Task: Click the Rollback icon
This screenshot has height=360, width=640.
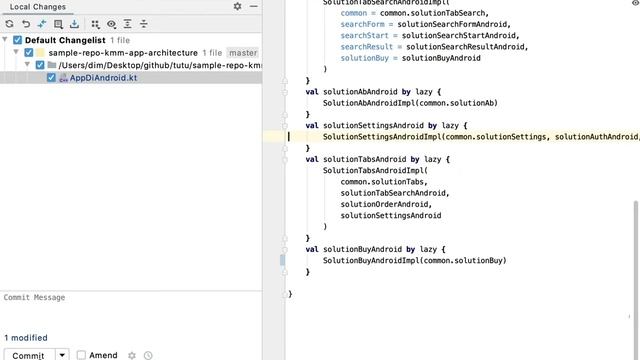Action: tap(26, 24)
